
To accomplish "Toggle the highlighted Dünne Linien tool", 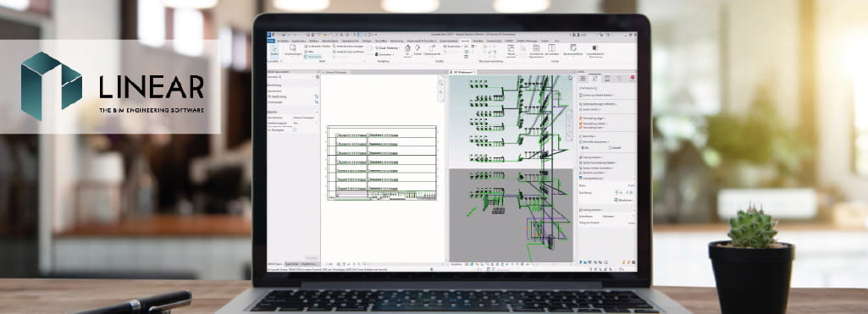I will coord(313,57).
